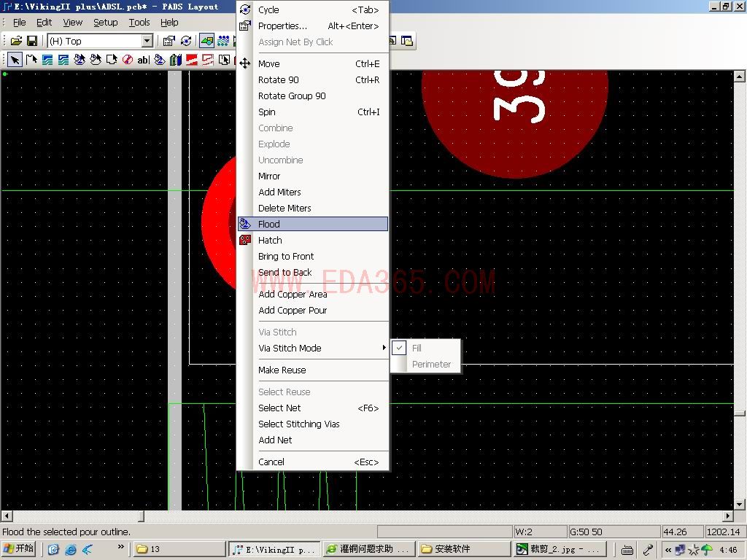Screen dimensions: 747x560
Task: Open the Setup menu
Action: pyautogui.click(x=105, y=23)
